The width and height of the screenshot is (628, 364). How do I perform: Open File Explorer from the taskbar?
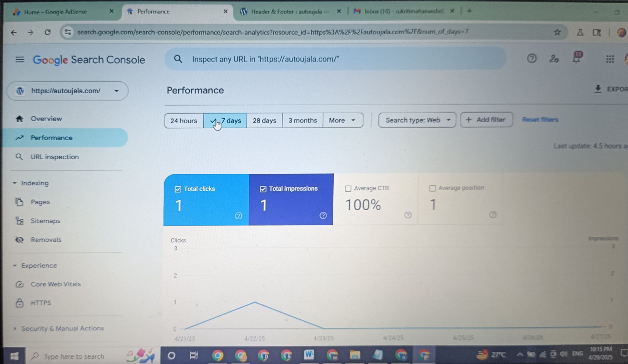pyautogui.click(x=355, y=355)
